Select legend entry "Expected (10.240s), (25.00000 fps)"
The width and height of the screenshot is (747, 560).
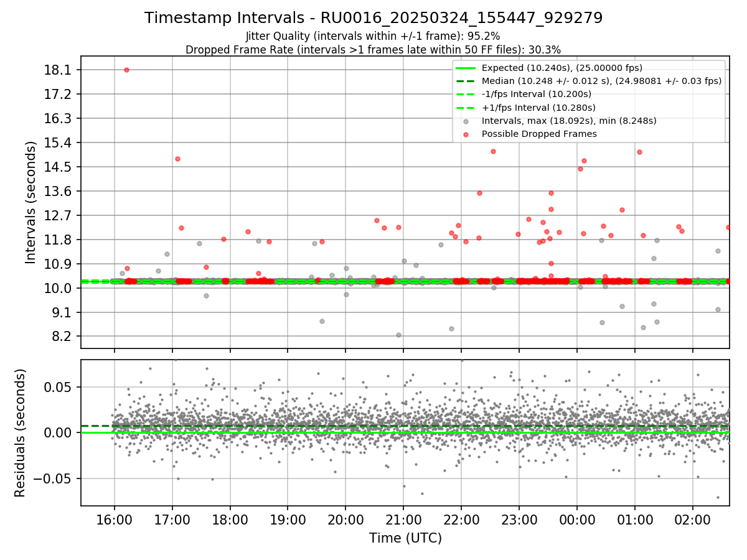coord(562,68)
